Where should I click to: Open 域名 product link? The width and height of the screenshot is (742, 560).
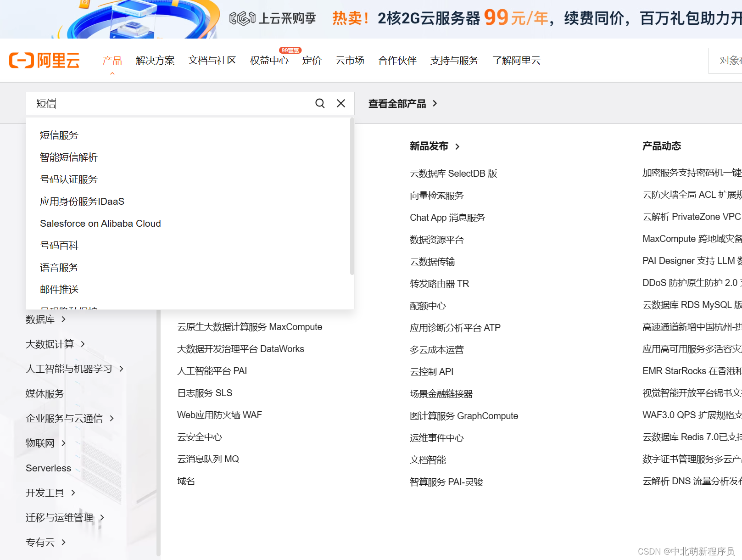pos(186,481)
